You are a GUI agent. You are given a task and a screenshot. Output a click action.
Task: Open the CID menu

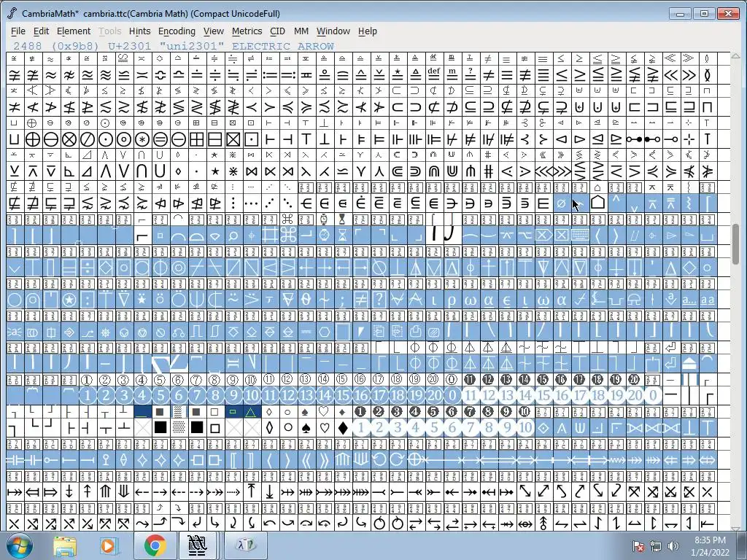pos(277,31)
